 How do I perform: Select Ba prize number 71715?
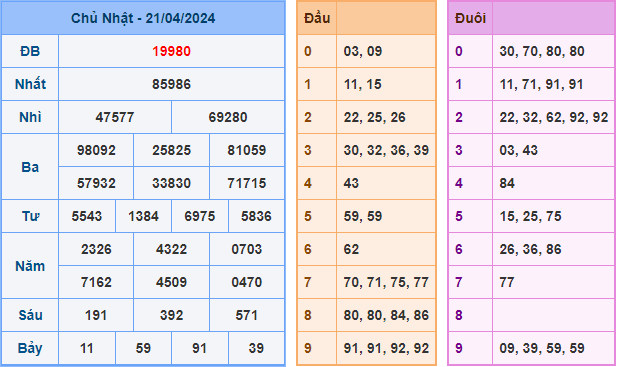(247, 183)
